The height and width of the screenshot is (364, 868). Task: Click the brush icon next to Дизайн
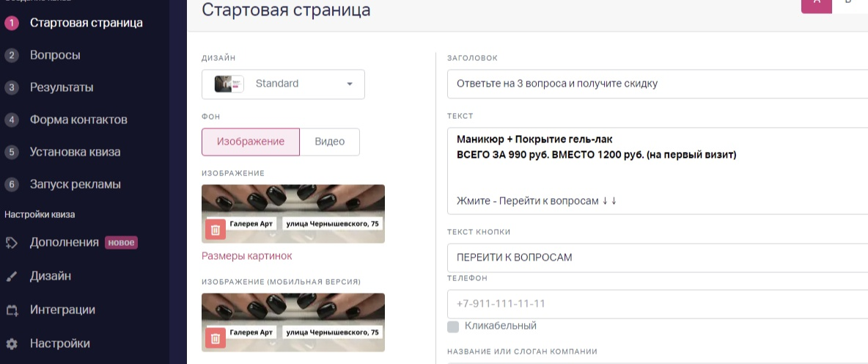(12, 276)
